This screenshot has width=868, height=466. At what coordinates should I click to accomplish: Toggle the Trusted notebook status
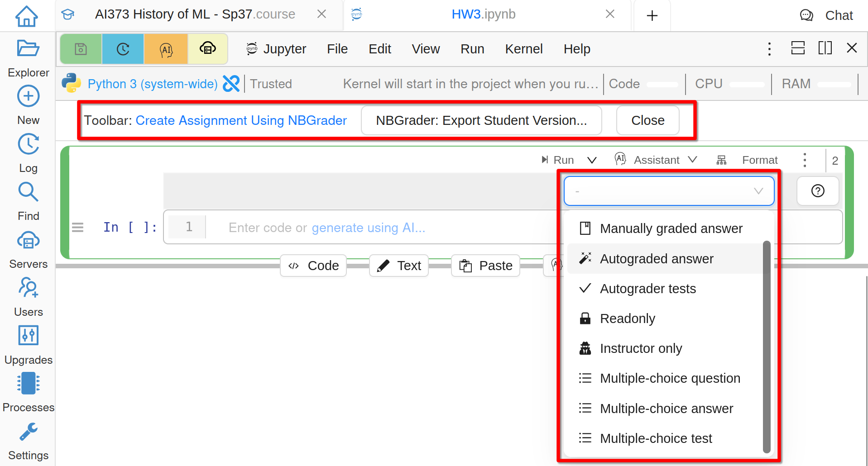coord(271,84)
